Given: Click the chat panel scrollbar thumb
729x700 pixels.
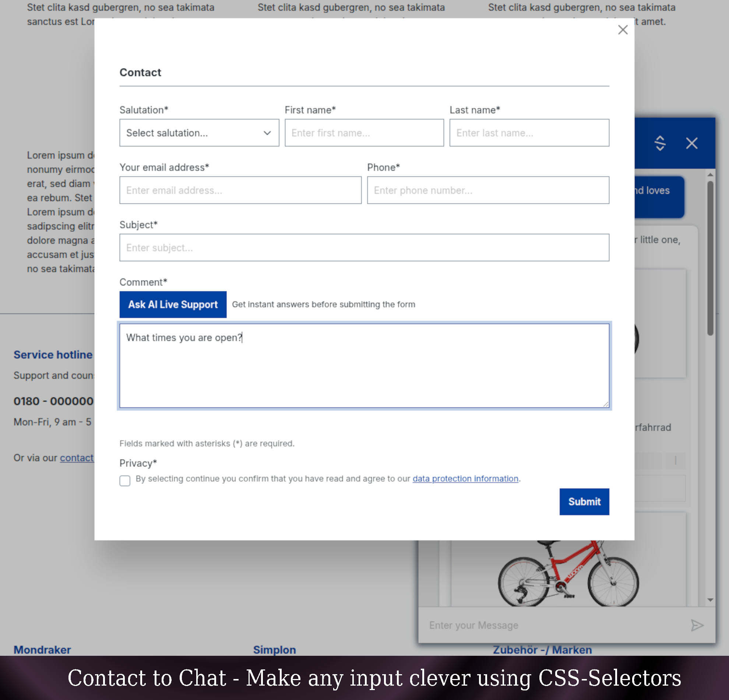Looking at the screenshot, I should click(x=710, y=258).
